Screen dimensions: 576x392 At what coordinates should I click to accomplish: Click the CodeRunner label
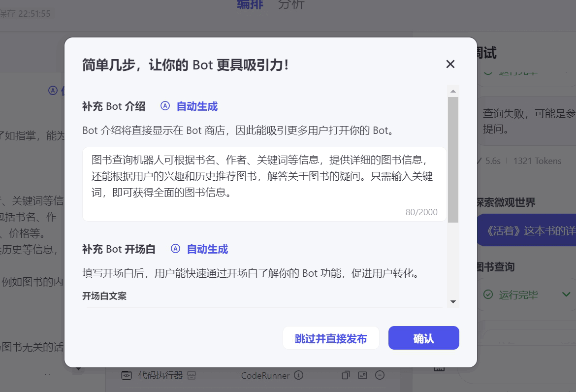(x=265, y=375)
